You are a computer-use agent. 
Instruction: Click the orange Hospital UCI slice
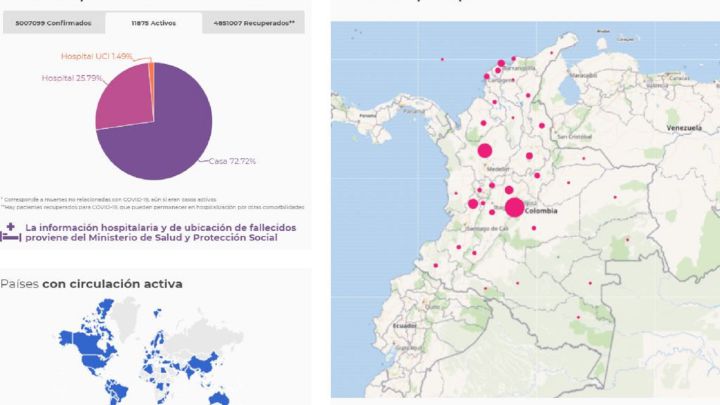[x=151, y=70]
